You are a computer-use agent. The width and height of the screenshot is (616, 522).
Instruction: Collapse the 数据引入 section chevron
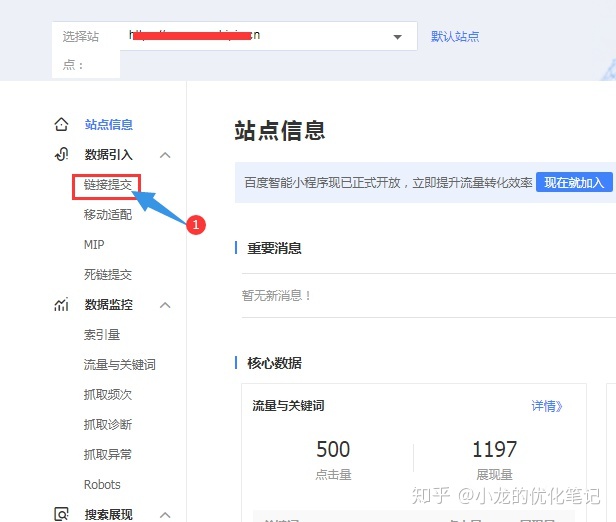coord(165,155)
